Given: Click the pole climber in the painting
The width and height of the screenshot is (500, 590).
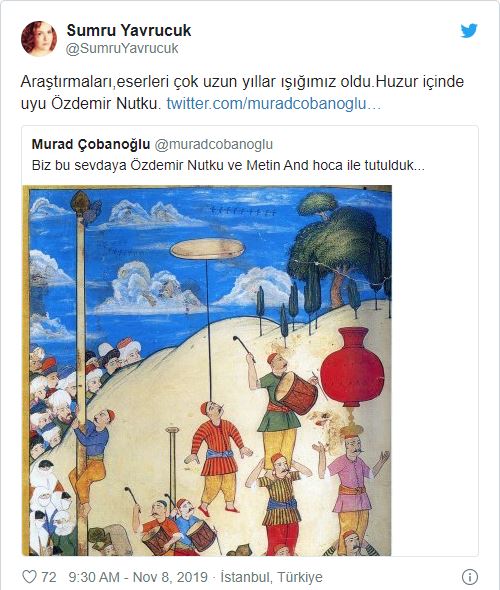Looking at the screenshot, I should pos(92,457).
